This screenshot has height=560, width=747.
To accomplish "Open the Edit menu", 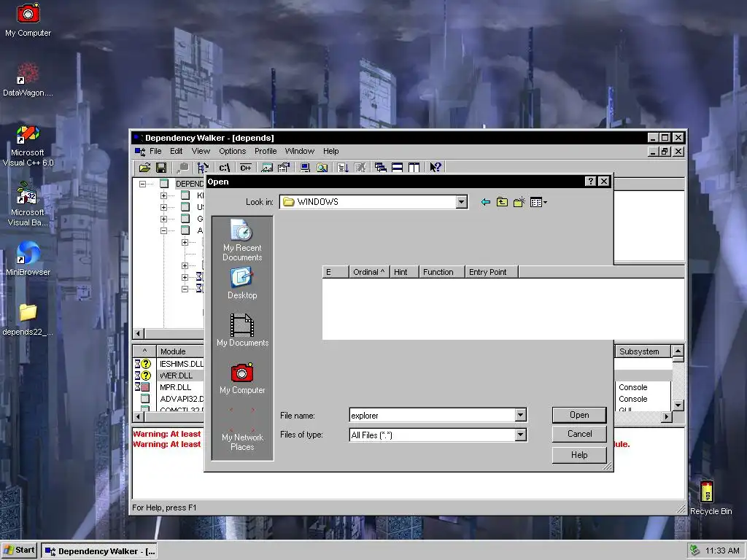I will tap(177, 151).
